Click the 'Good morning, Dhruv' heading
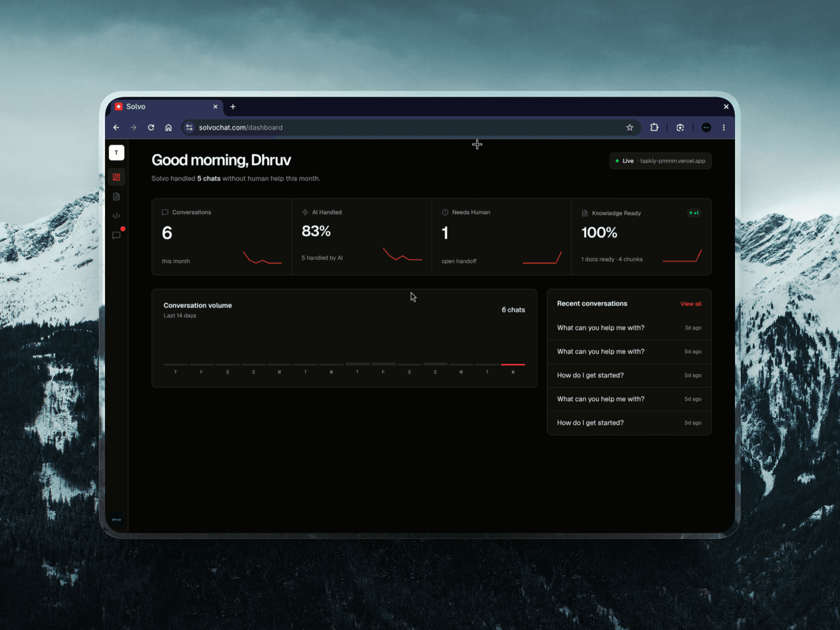Viewport: 840px width, 630px height. 221,160
